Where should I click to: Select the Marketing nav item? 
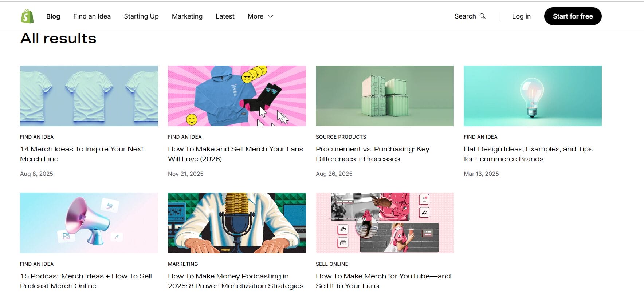(187, 16)
